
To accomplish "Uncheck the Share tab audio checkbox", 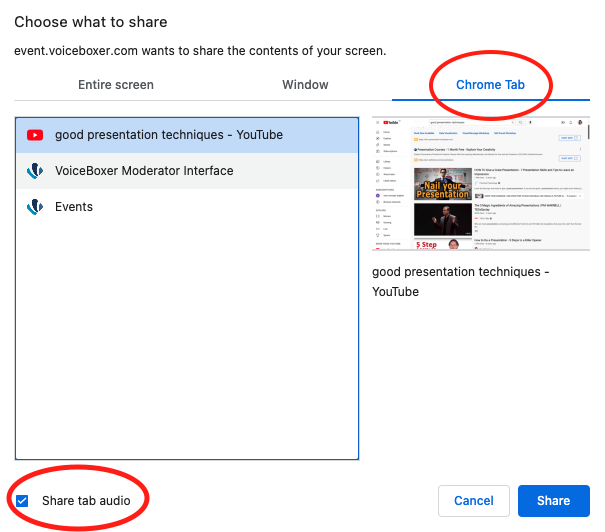I will pos(22,501).
